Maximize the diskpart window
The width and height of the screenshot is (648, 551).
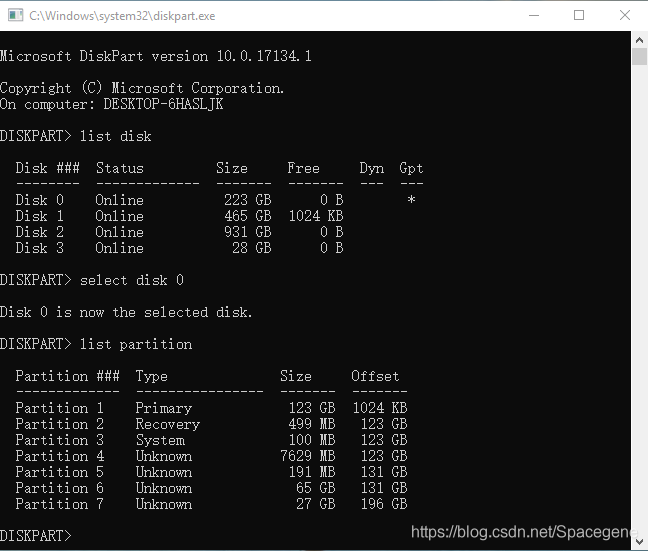[x=579, y=15]
